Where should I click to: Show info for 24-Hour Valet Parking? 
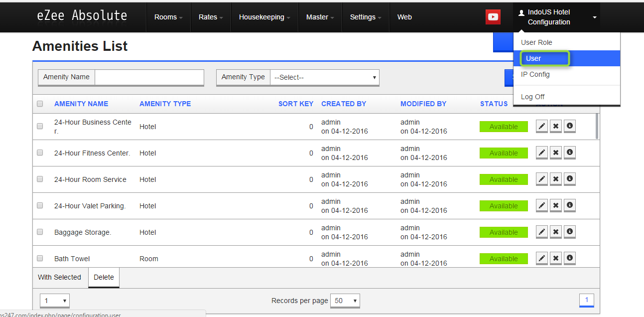click(570, 206)
